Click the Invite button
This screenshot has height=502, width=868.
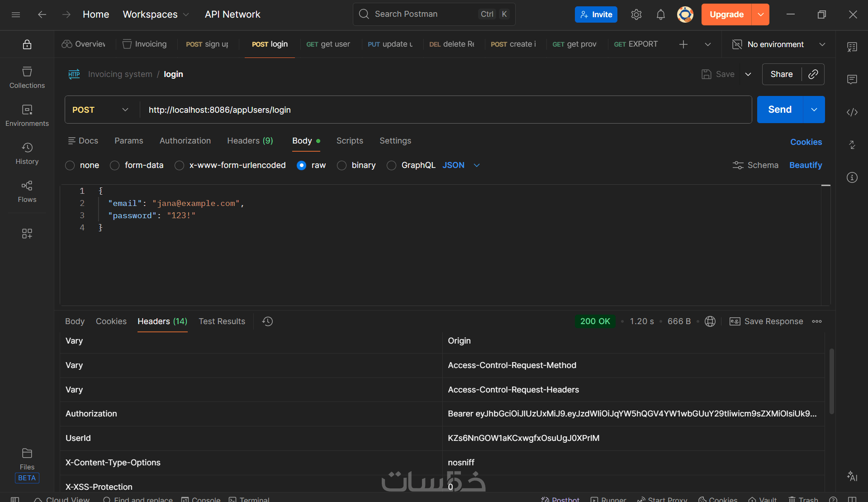596,14
